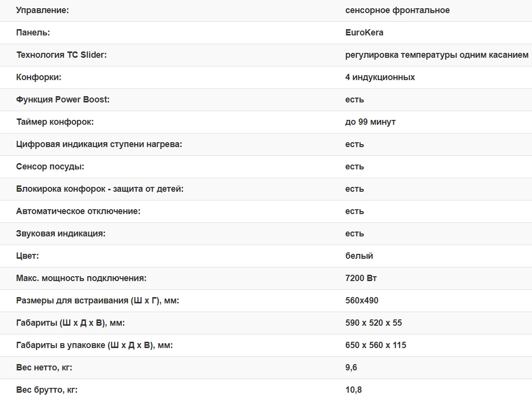Click the "Управление:" row label

pyautogui.click(x=43, y=10)
